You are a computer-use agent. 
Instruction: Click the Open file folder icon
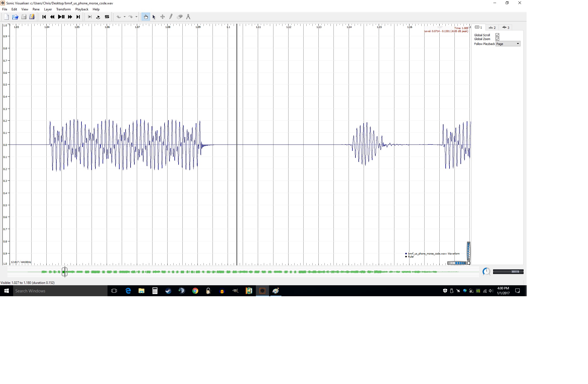click(15, 17)
